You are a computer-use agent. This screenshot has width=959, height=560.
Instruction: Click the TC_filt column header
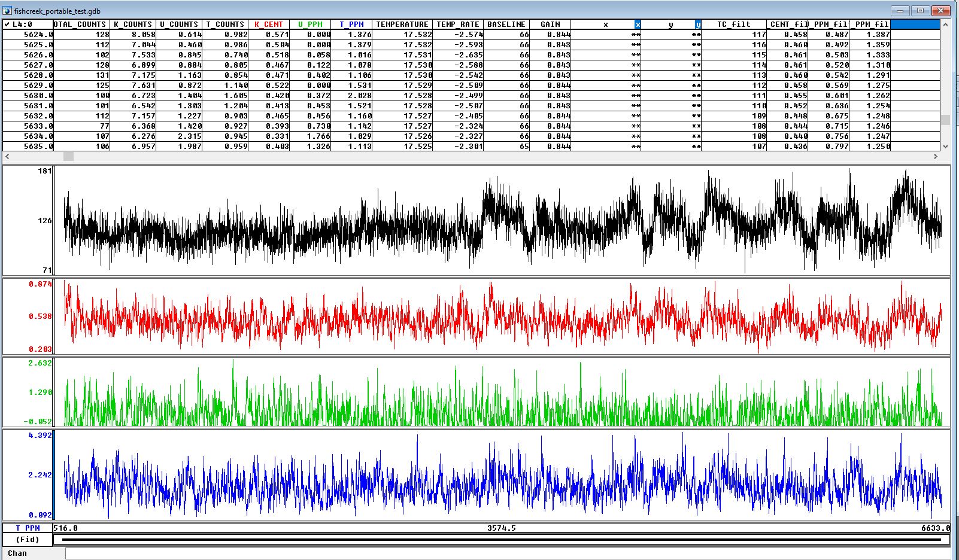pyautogui.click(x=733, y=25)
